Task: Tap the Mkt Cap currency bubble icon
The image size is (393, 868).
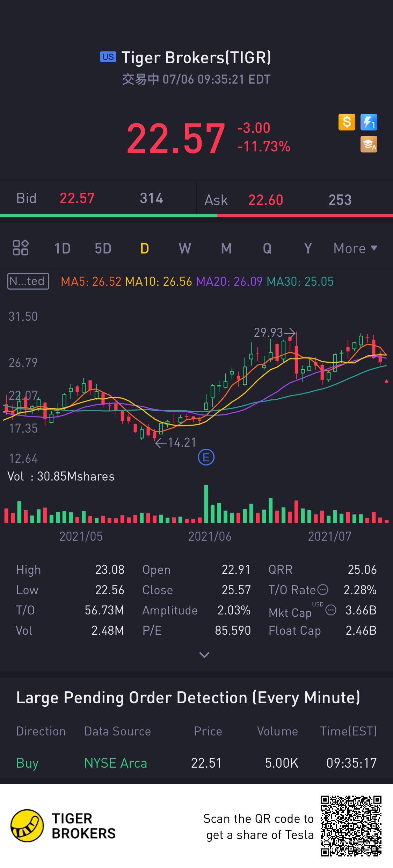Action: pos(331,610)
